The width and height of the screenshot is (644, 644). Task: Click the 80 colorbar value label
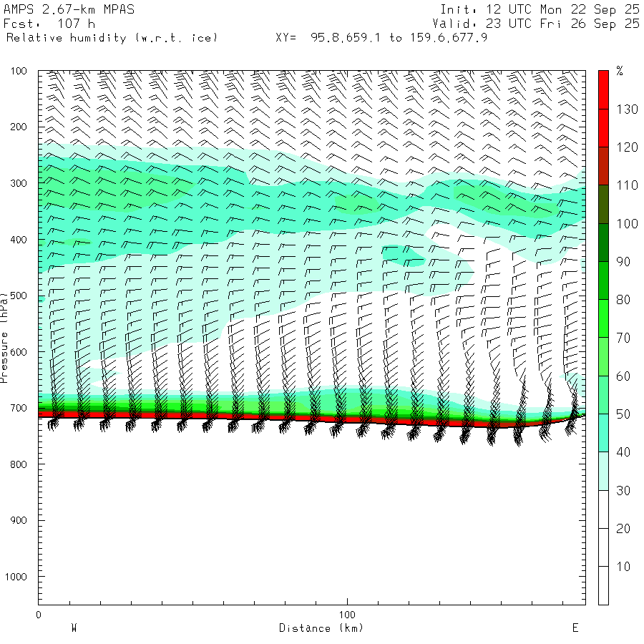(623, 300)
